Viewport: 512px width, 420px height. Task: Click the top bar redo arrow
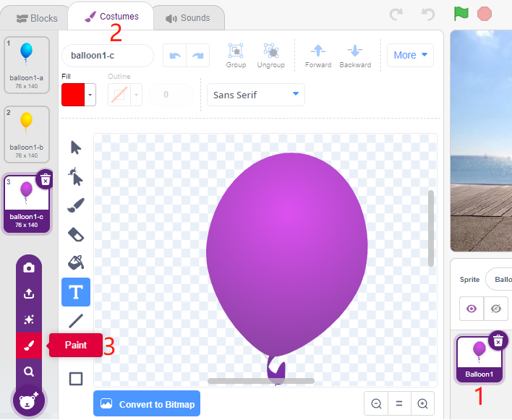click(x=396, y=14)
